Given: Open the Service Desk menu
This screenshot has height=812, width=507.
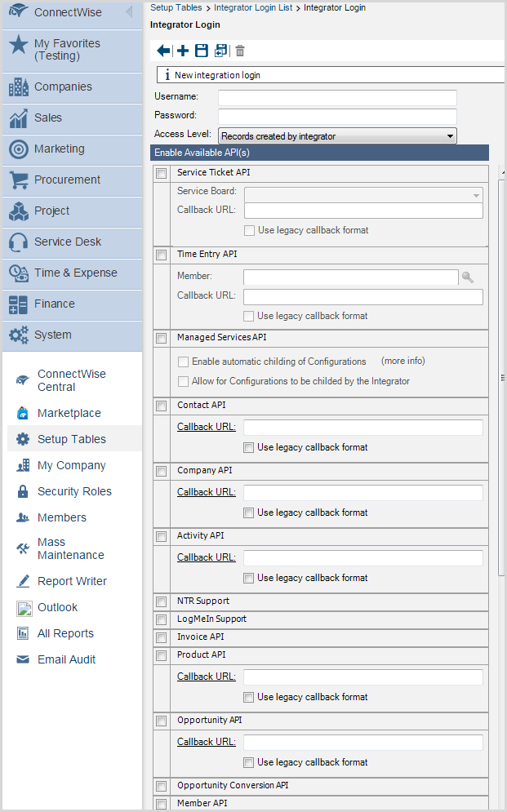Looking at the screenshot, I should click(x=68, y=242).
